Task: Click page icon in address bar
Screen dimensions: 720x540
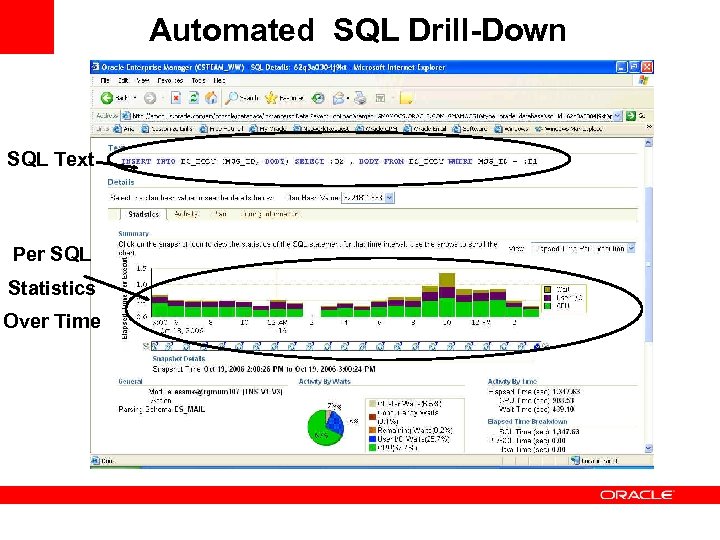Action: (126, 116)
